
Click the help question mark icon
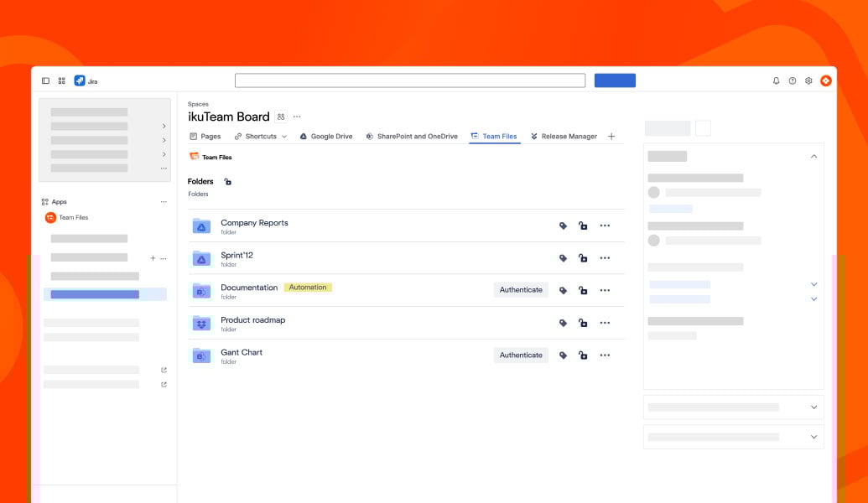(x=791, y=80)
